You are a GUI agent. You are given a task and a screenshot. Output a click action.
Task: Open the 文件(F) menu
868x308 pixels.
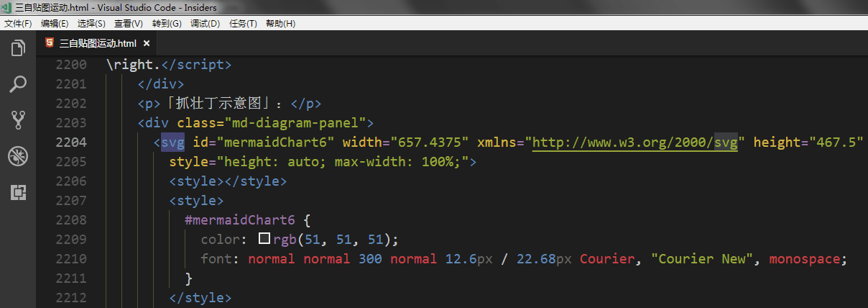pyautogui.click(x=18, y=24)
